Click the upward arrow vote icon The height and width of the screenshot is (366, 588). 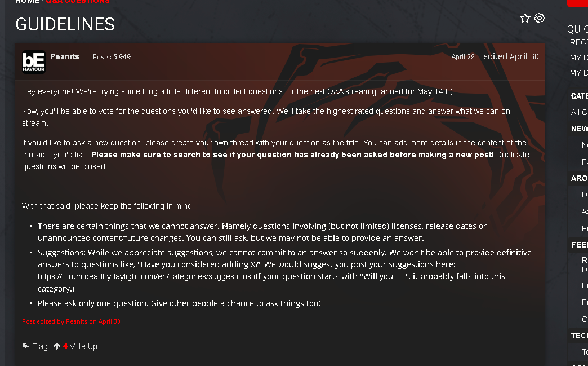[x=57, y=346]
